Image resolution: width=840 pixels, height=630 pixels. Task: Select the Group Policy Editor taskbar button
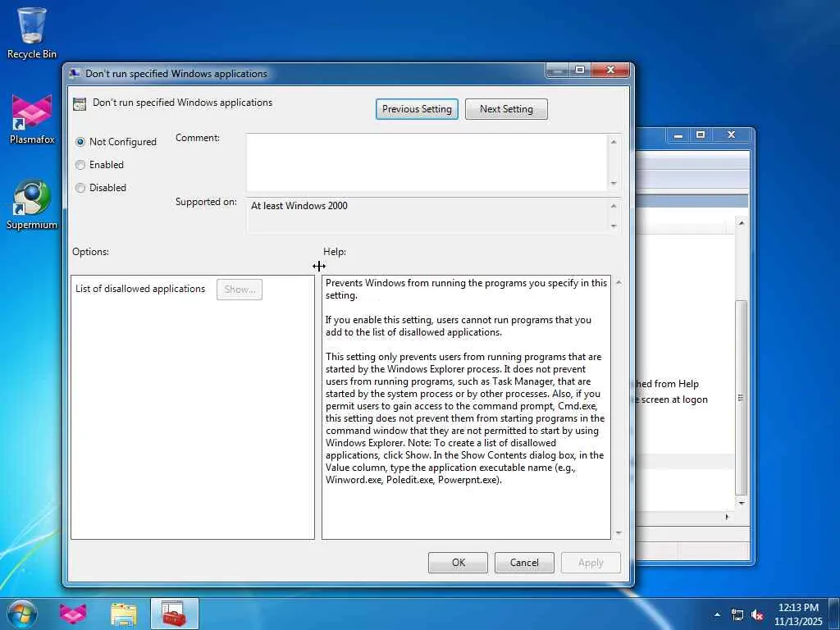[x=175, y=614]
